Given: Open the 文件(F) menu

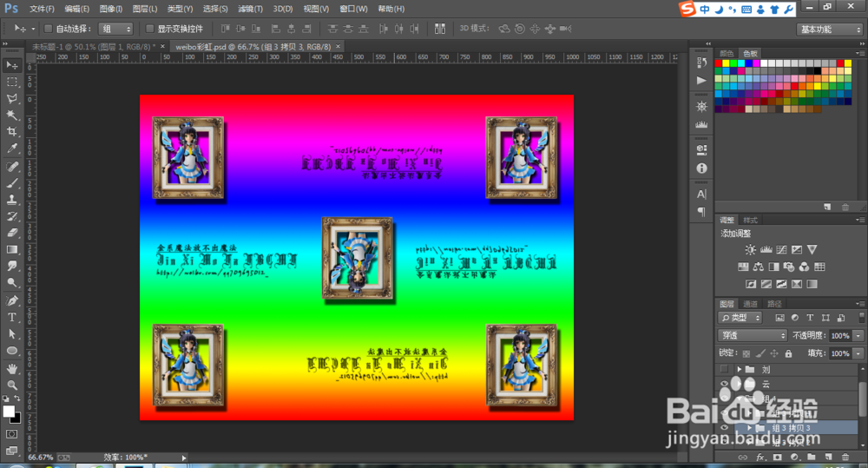Looking at the screenshot, I should coord(42,9).
